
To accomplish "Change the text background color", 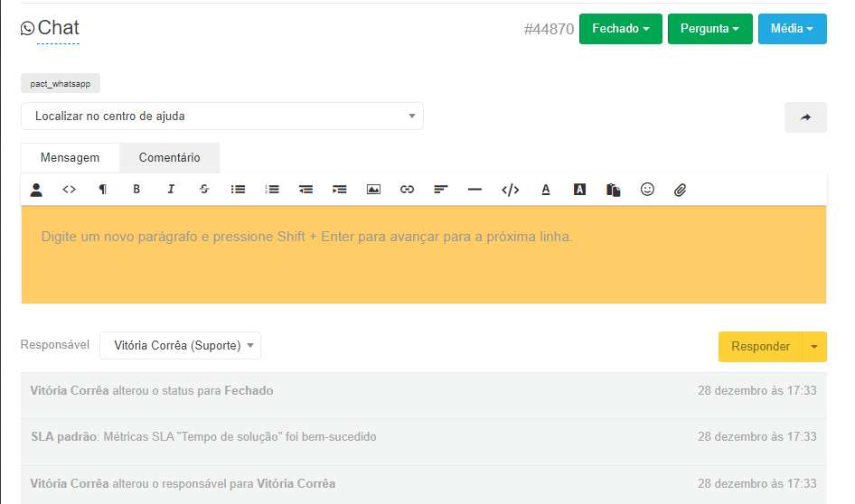I will [579, 190].
